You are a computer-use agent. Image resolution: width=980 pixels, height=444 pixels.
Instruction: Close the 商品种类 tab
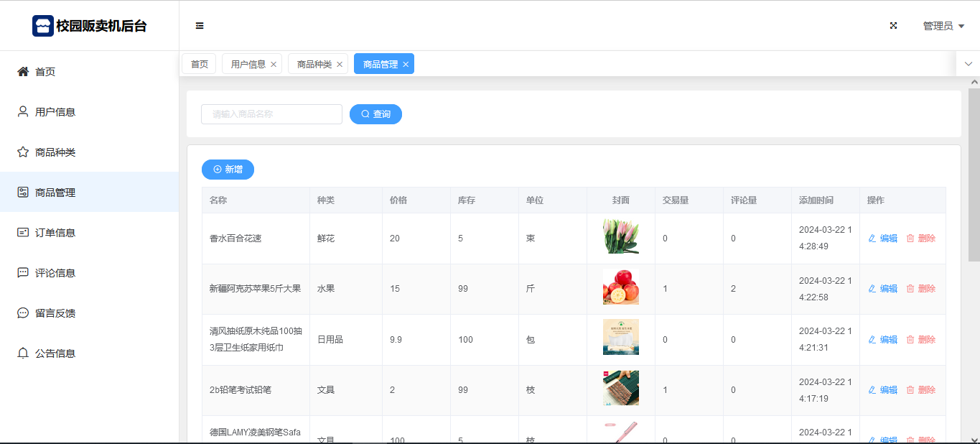[340, 65]
